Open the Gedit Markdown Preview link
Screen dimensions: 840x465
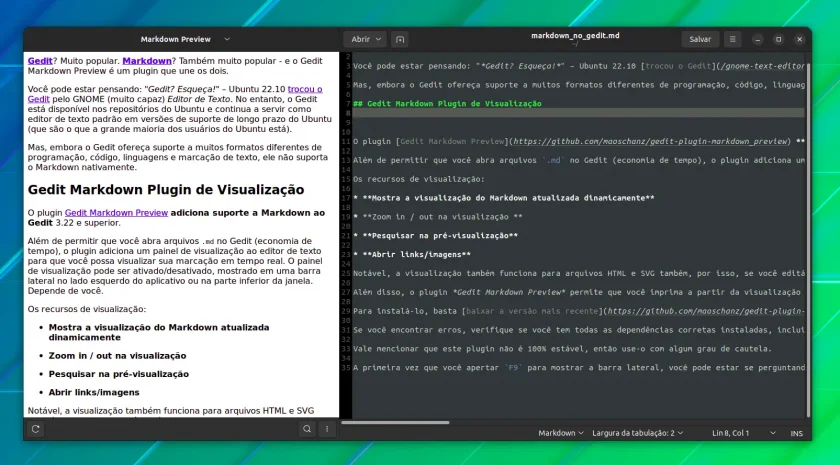(x=116, y=213)
